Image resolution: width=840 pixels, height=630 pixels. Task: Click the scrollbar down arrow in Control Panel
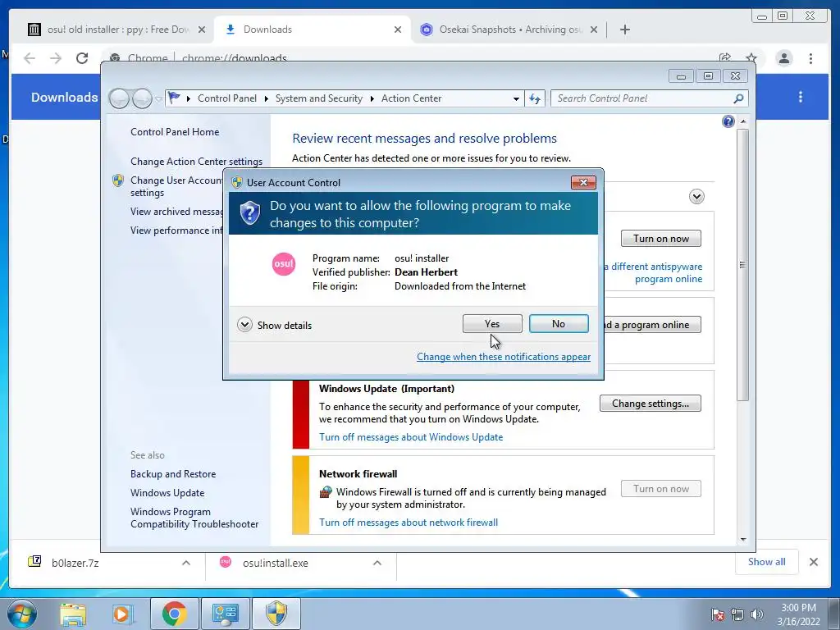tap(743, 540)
